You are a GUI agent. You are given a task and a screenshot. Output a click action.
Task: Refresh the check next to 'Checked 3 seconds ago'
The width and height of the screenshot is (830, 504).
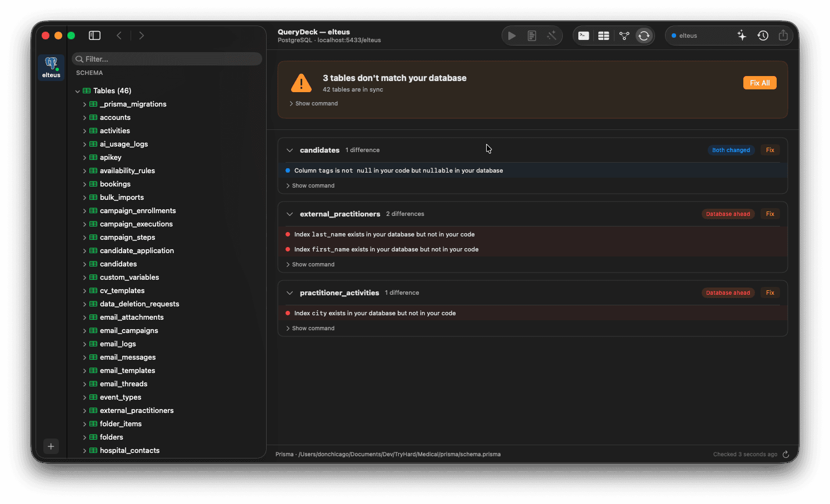click(x=786, y=454)
